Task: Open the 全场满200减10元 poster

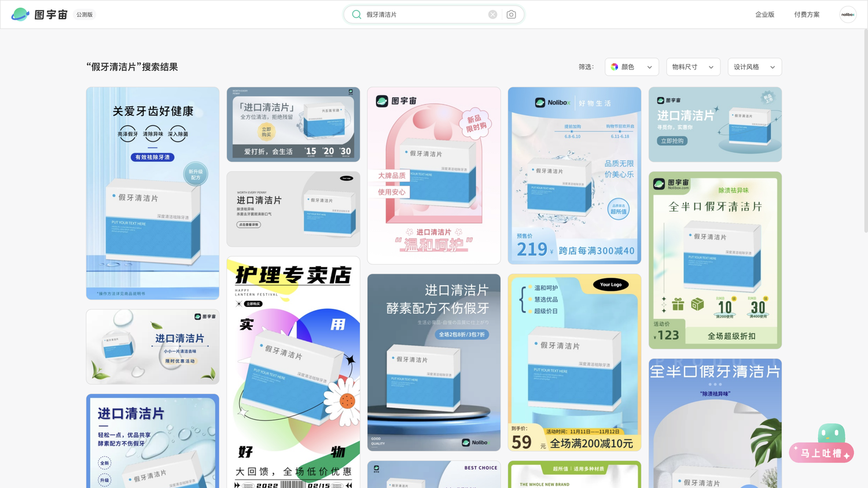Action: [x=575, y=363]
